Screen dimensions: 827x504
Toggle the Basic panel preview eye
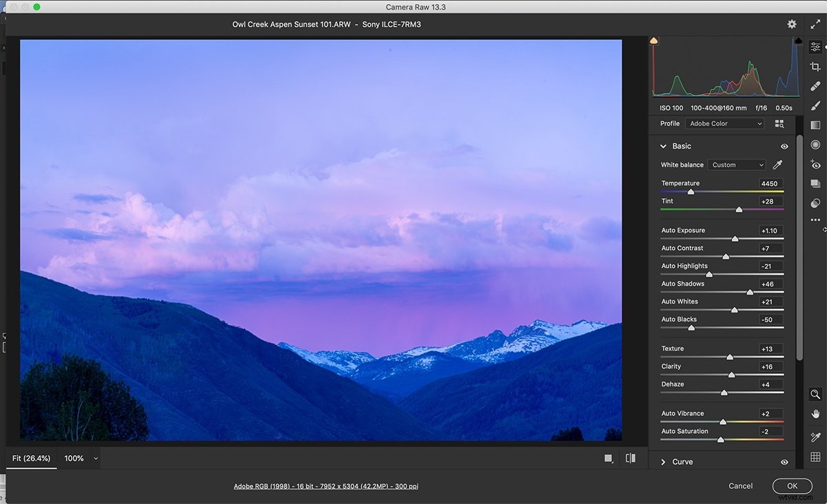784,146
